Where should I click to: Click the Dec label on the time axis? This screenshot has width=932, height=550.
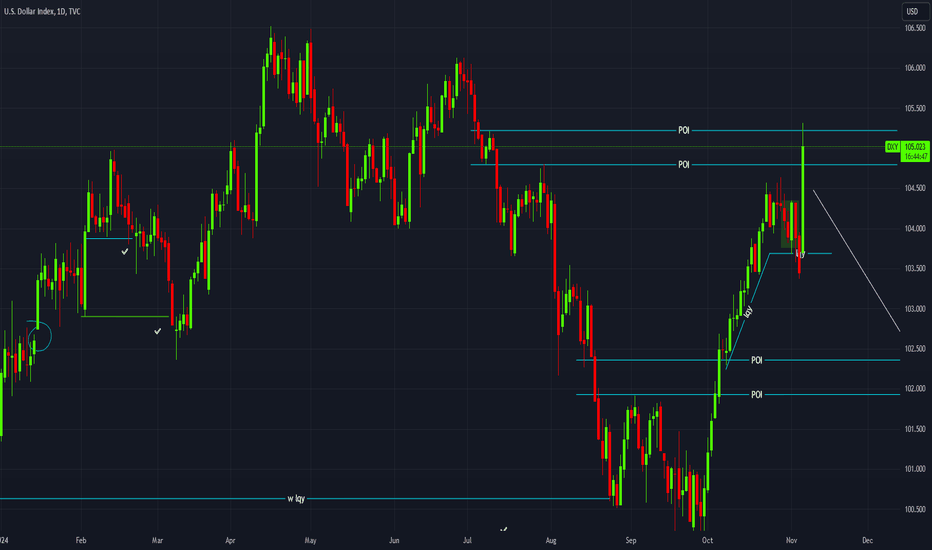click(867, 540)
